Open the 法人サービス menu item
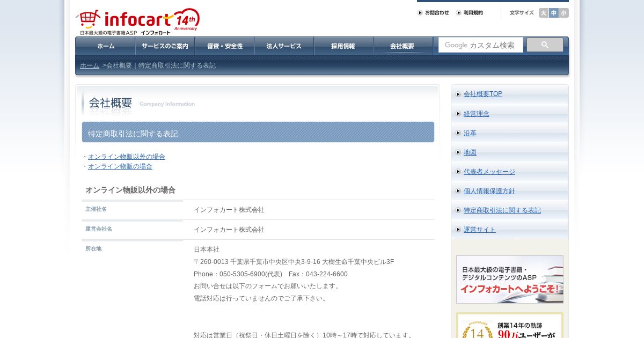This screenshot has width=644, height=338. coord(284,46)
